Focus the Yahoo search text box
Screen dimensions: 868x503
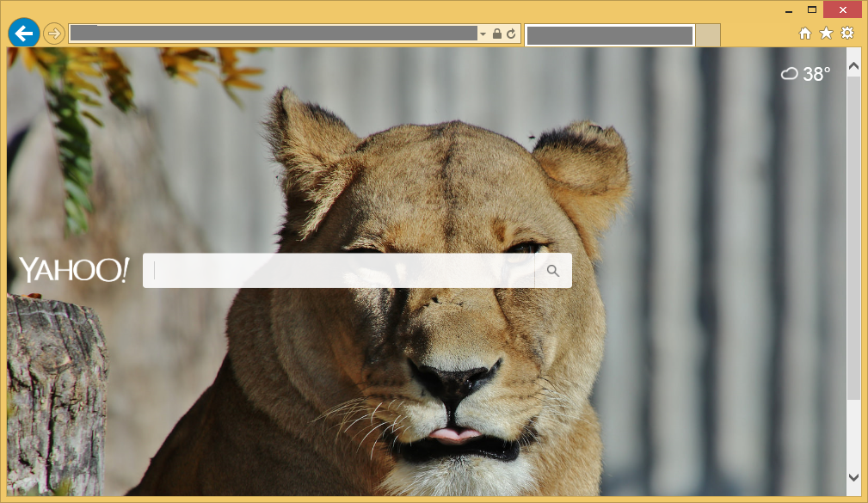339,271
